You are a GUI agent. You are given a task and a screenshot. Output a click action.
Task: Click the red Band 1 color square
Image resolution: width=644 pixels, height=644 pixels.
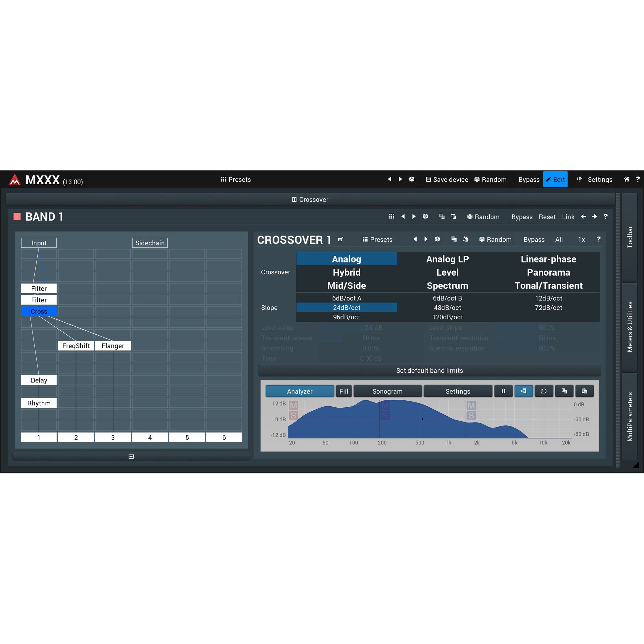[x=17, y=217]
